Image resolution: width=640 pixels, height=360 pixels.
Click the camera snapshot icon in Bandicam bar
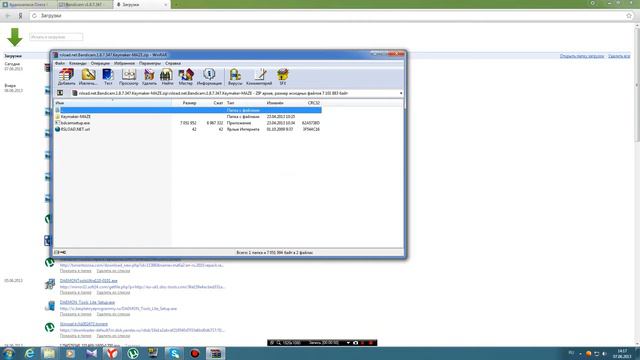click(x=356, y=343)
